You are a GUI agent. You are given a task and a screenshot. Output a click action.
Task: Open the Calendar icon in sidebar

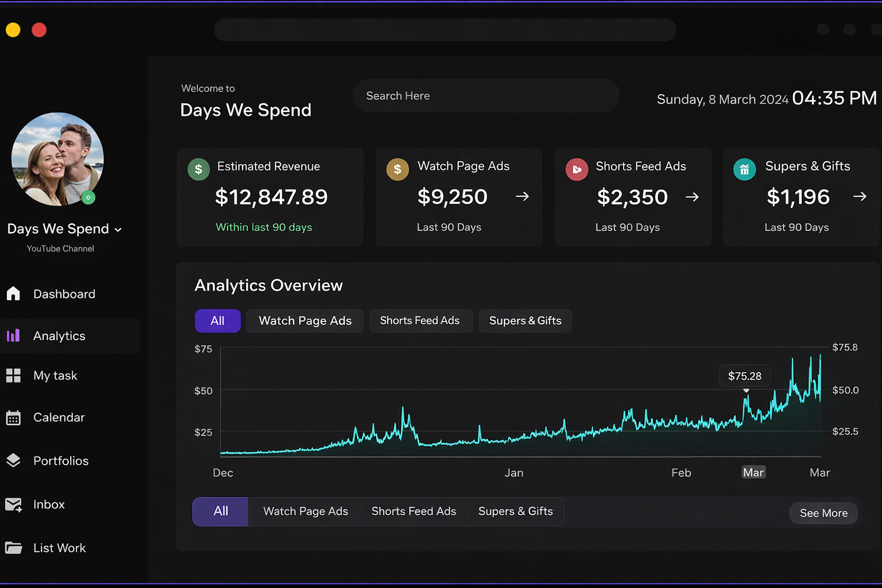pos(13,417)
